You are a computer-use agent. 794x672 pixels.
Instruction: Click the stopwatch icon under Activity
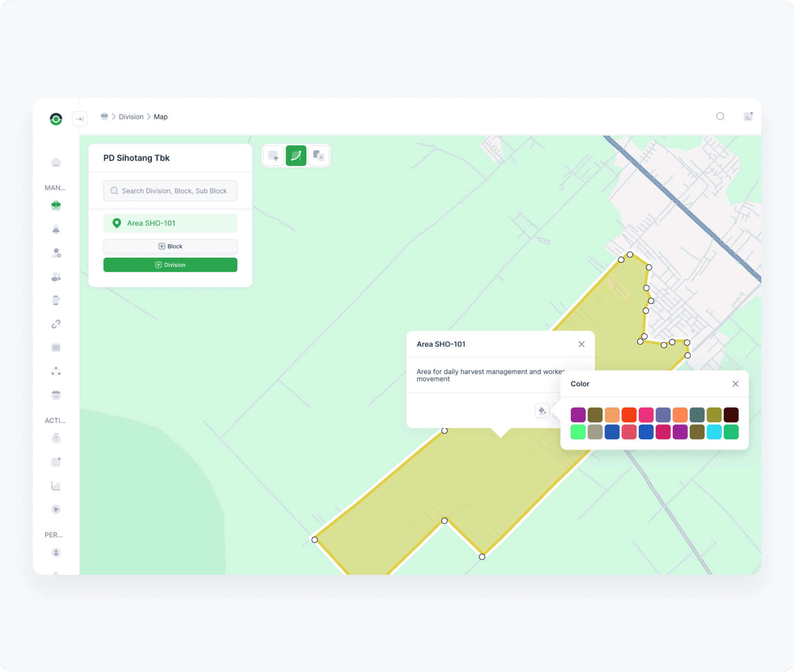[56, 438]
